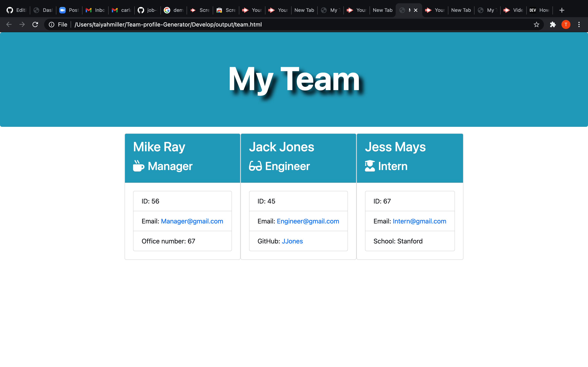The height and width of the screenshot is (367, 588).
Task: Open the Manager@gmail.com email link
Action: 192,221
